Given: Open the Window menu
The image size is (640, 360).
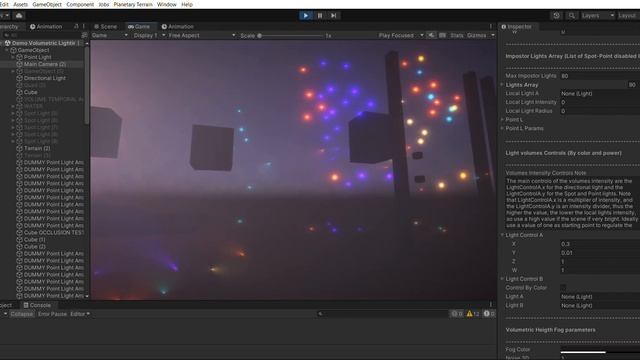Looking at the screenshot, I should (x=167, y=4).
